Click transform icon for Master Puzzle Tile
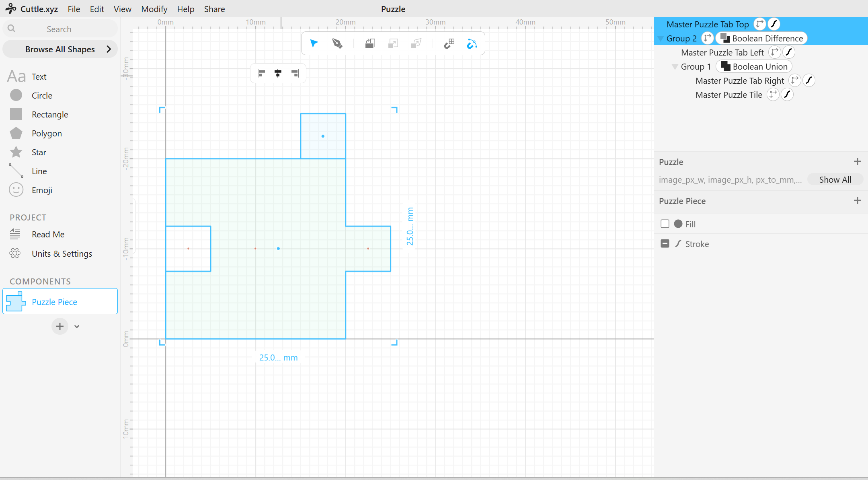Viewport: 868px width, 480px height. [773, 95]
